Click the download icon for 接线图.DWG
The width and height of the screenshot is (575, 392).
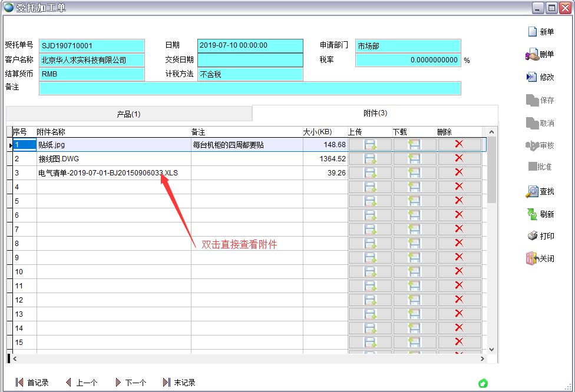point(414,158)
